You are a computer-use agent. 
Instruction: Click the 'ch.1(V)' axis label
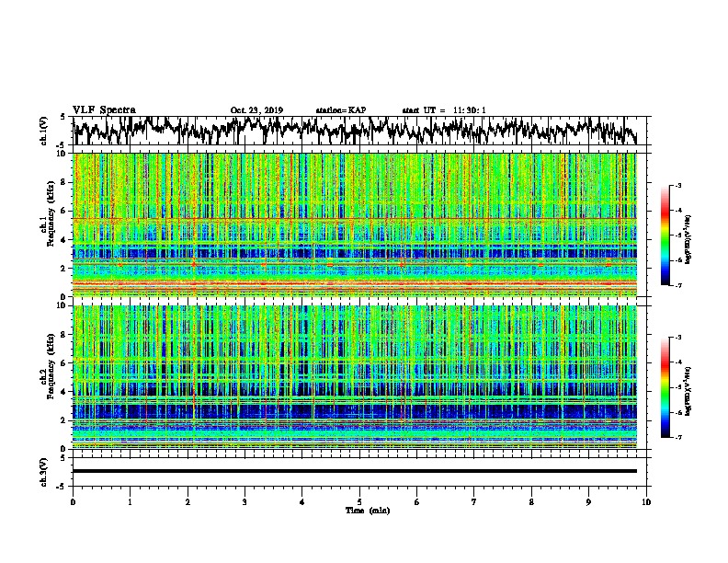click(x=43, y=131)
